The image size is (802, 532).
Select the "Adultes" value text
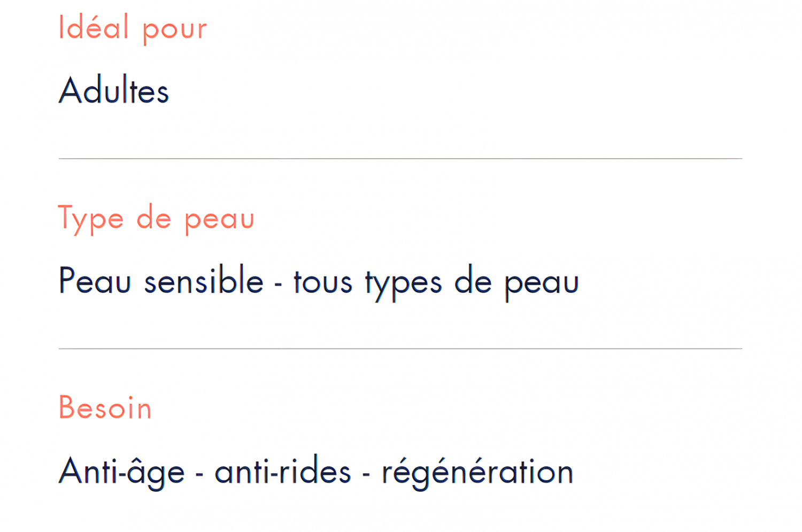point(114,90)
